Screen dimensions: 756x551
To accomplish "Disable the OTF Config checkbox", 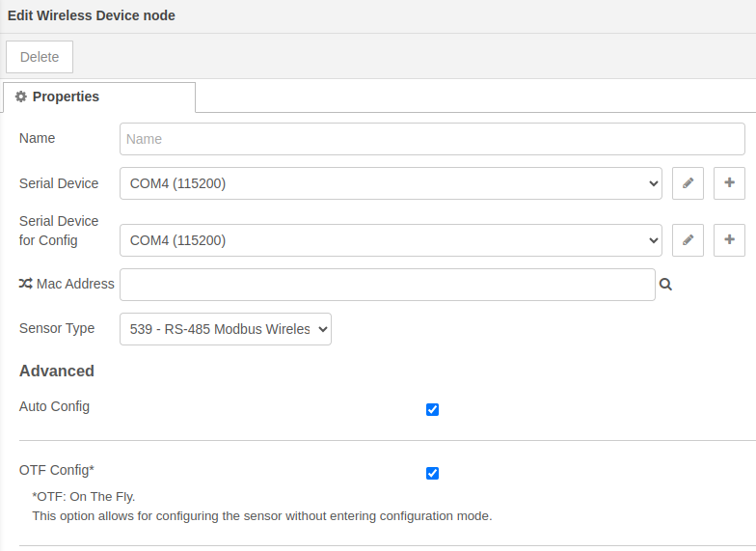I will click(x=432, y=473).
